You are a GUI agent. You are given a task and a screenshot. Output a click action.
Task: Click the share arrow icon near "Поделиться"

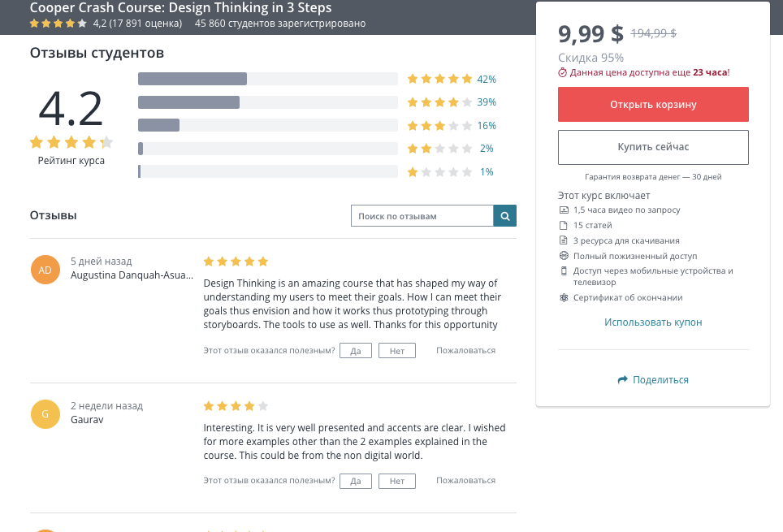coord(621,379)
